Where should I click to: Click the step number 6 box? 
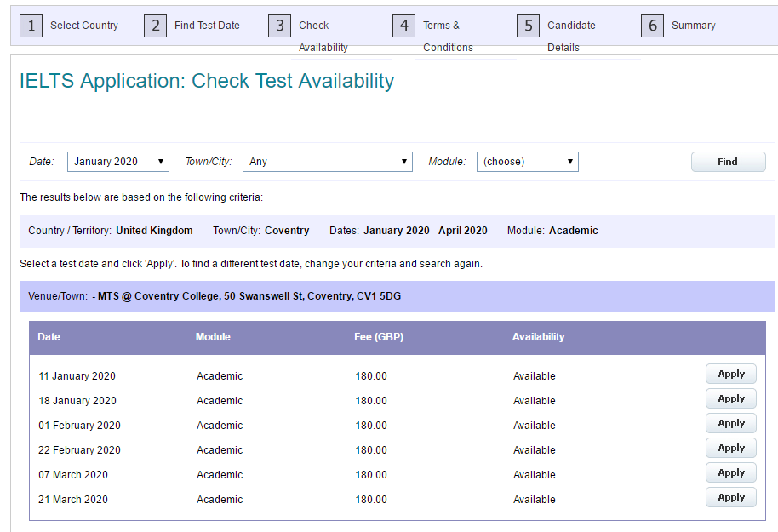653,26
